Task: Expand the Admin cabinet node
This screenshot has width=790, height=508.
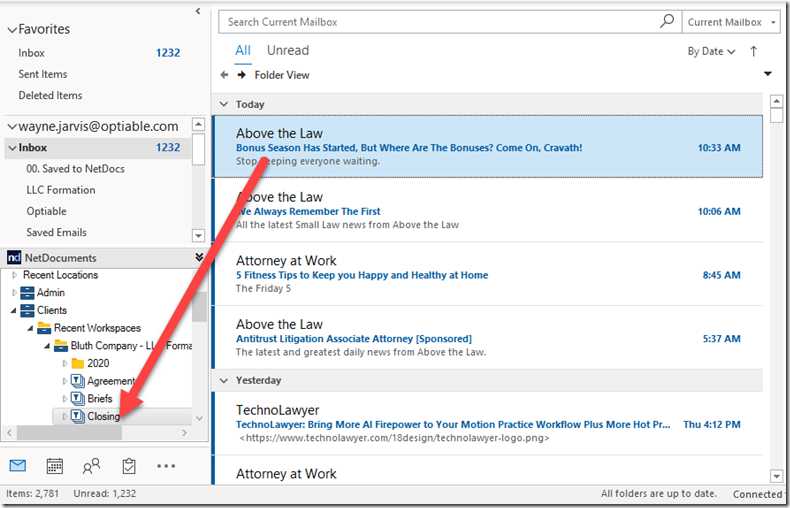Action: point(15,293)
